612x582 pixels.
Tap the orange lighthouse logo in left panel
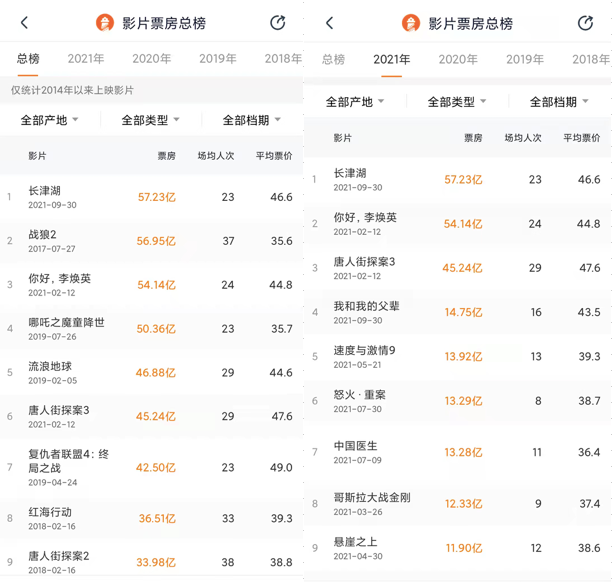105,23
